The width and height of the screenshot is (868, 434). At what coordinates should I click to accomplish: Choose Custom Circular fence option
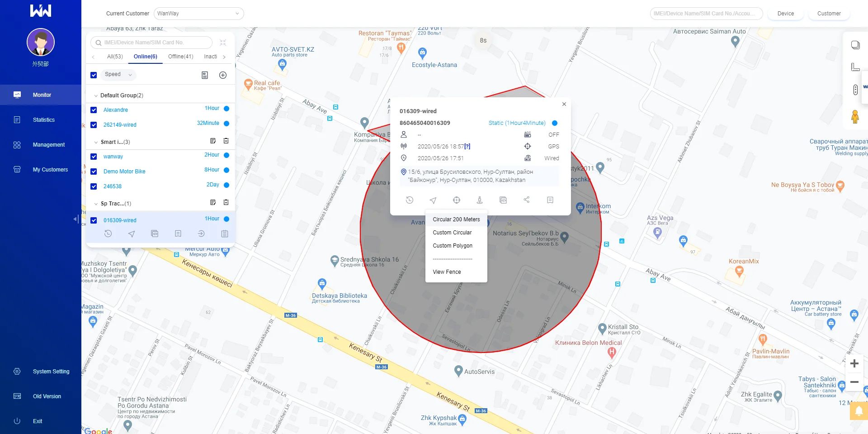[x=456, y=233]
